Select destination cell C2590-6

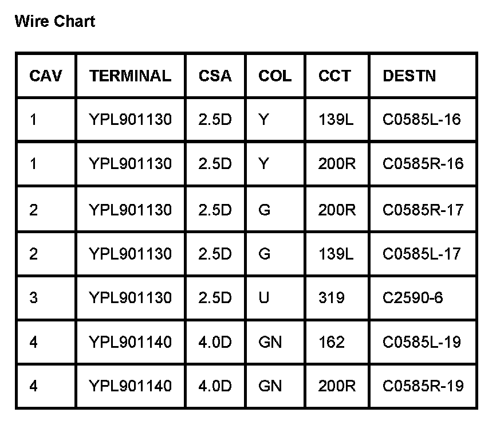pos(412,298)
